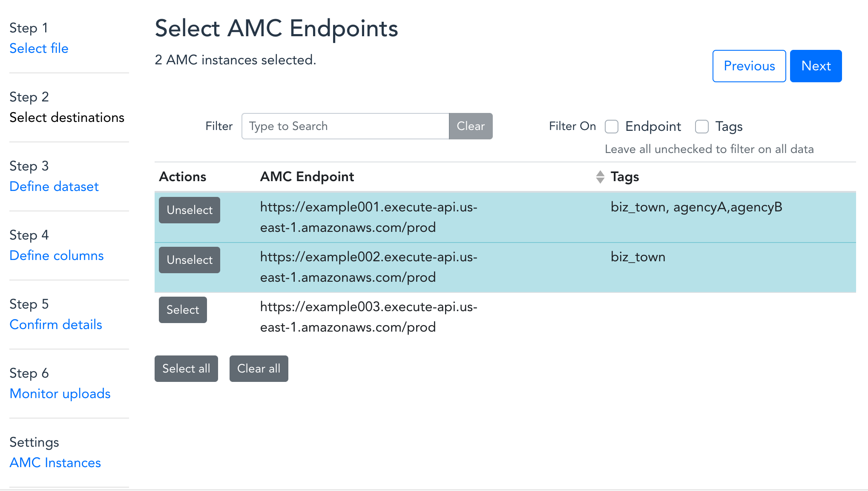
Task: Unselect the example001 endpoint
Action: 189,210
